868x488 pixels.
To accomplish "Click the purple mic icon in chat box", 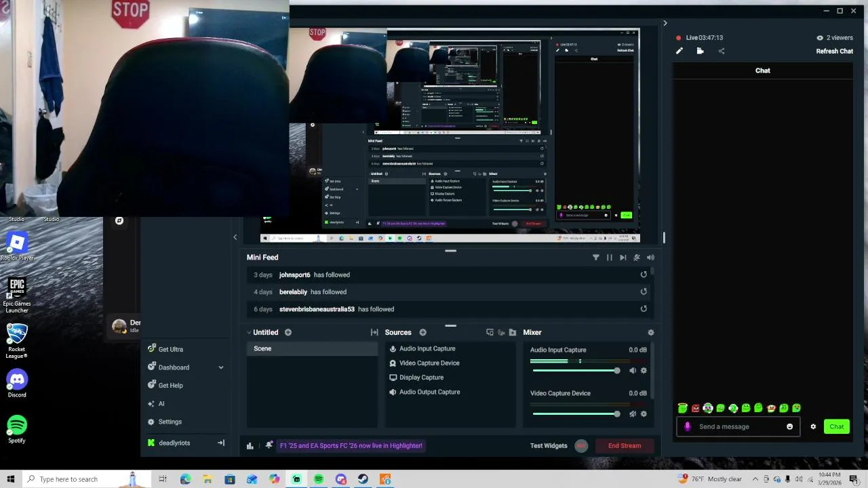I will tap(687, 427).
